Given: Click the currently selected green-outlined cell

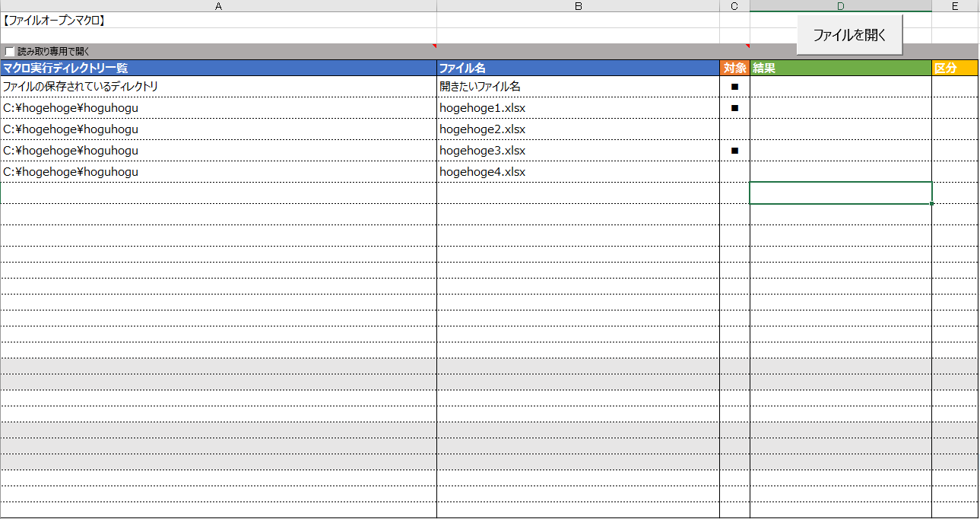Looking at the screenshot, I should click(841, 193).
